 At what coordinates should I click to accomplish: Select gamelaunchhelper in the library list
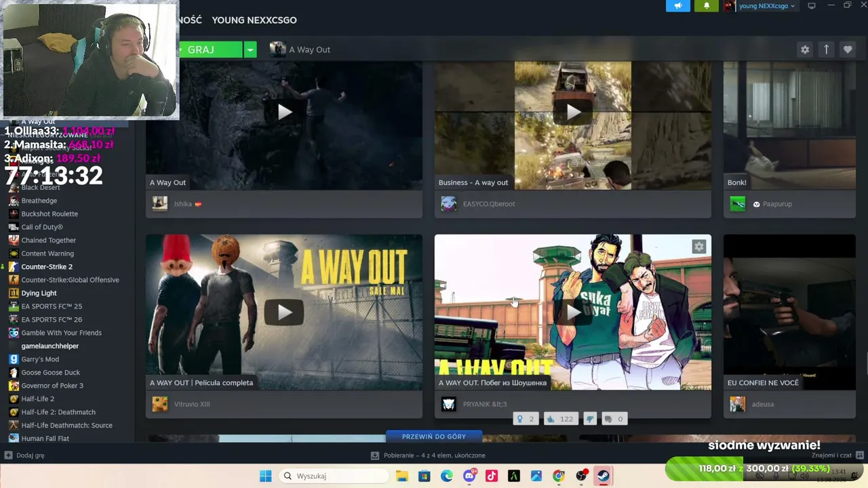(x=50, y=346)
